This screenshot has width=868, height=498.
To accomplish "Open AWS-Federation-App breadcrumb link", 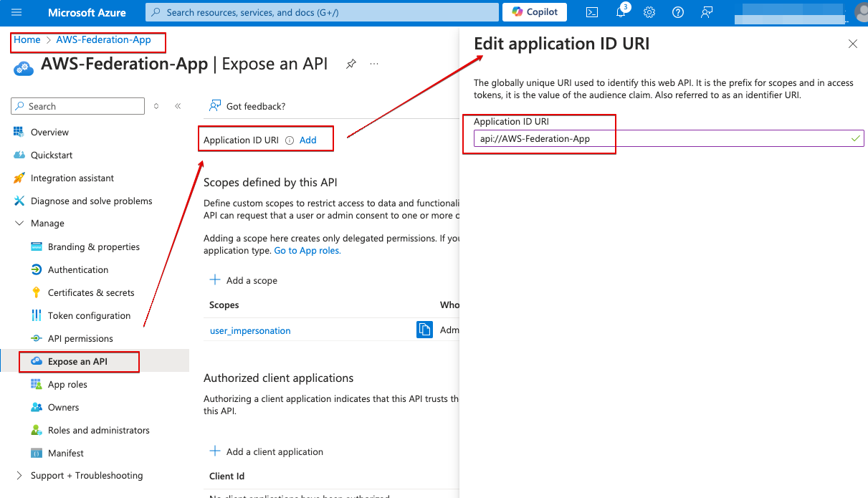I will [x=104, y=39].
